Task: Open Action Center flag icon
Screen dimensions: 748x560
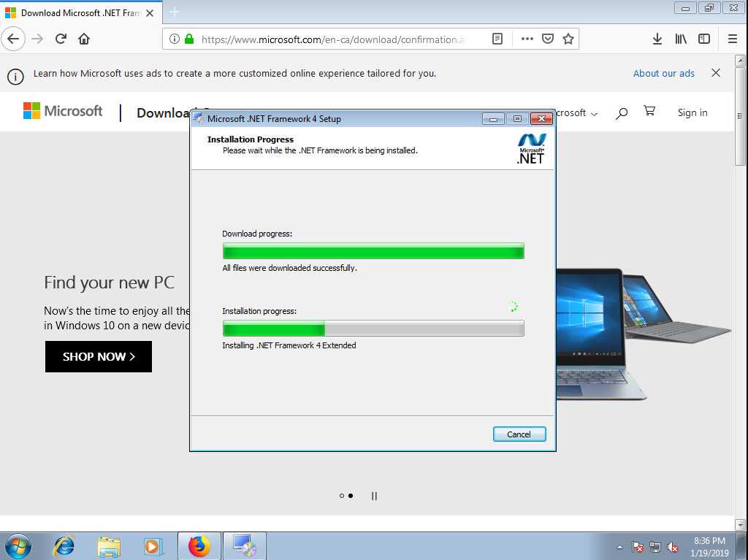Action: (637, 547)
